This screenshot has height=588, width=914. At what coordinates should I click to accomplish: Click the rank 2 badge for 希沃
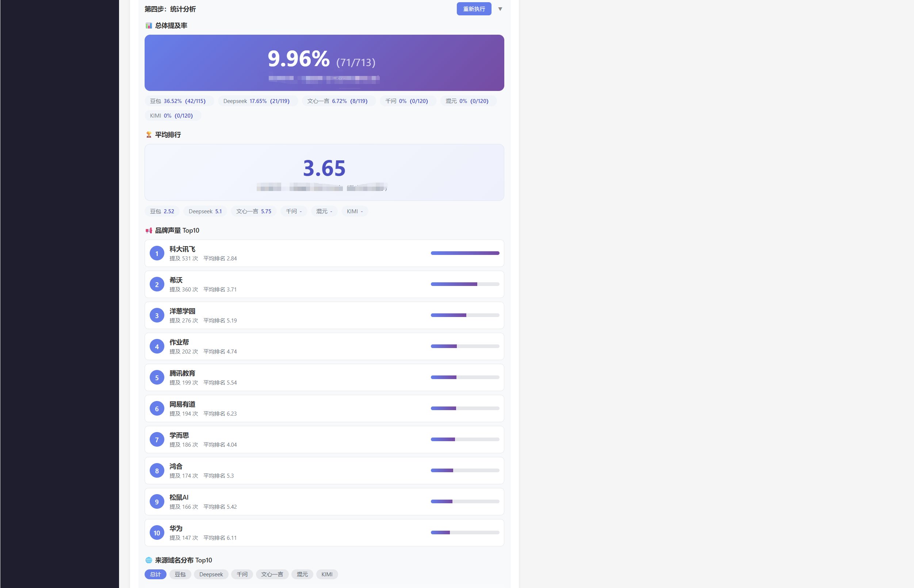(157, 285)
